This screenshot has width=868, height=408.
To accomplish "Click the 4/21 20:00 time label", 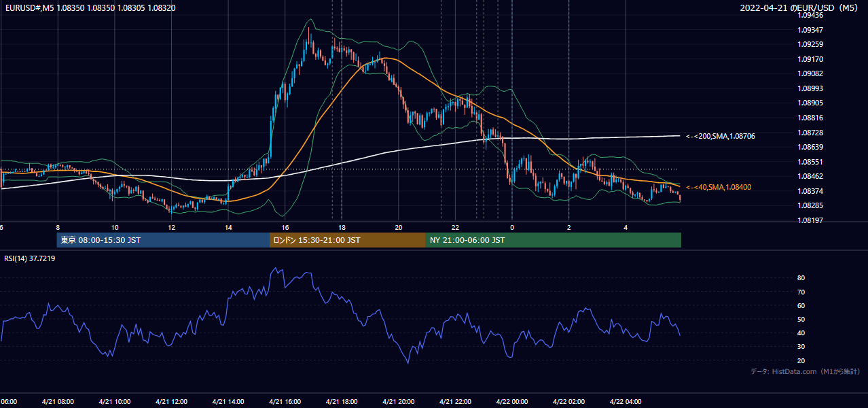I will 399,401.
